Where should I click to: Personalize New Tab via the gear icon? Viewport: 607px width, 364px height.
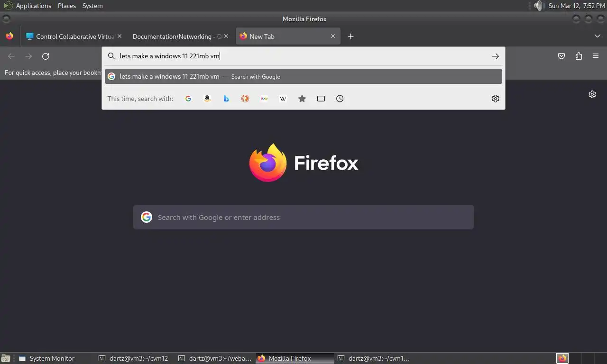(x=592, y=94)
